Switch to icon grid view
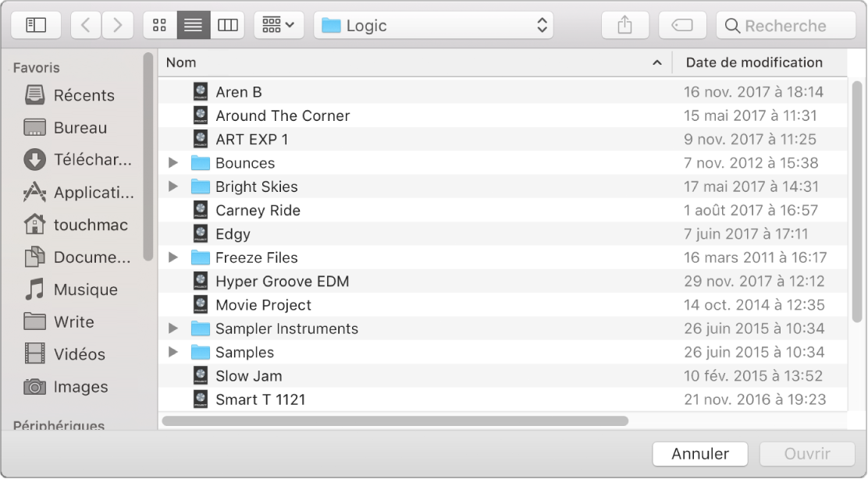 pos(160,26)
